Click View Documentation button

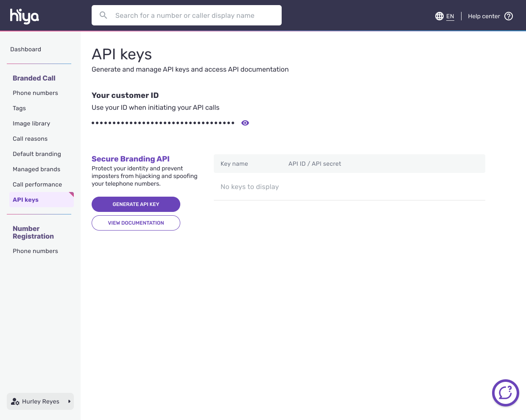click(x=136, y=223)
